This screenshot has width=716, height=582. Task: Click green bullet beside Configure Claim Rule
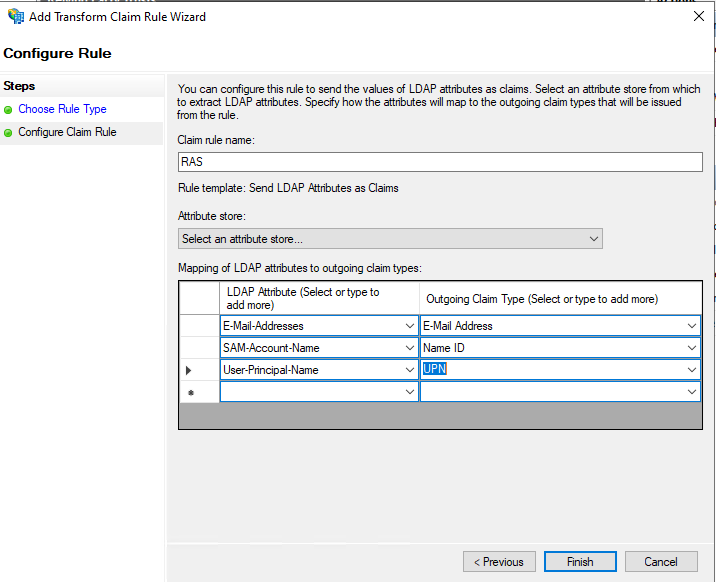pos(8,133)
